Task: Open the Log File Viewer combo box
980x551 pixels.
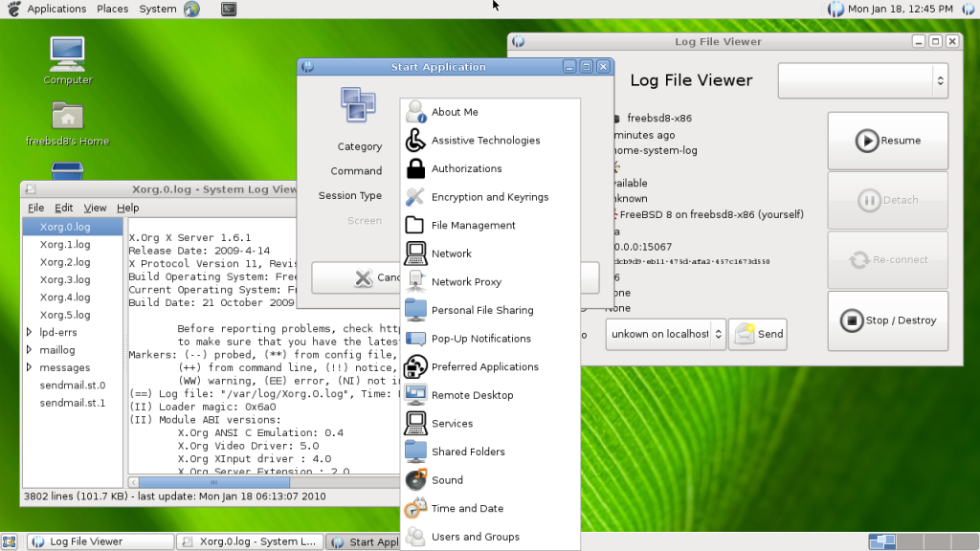Action: [862, 80]
